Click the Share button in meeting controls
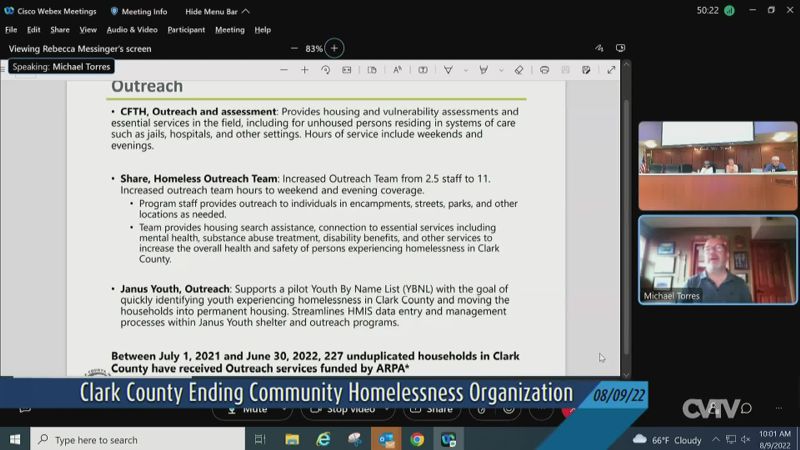 [434, 409]
